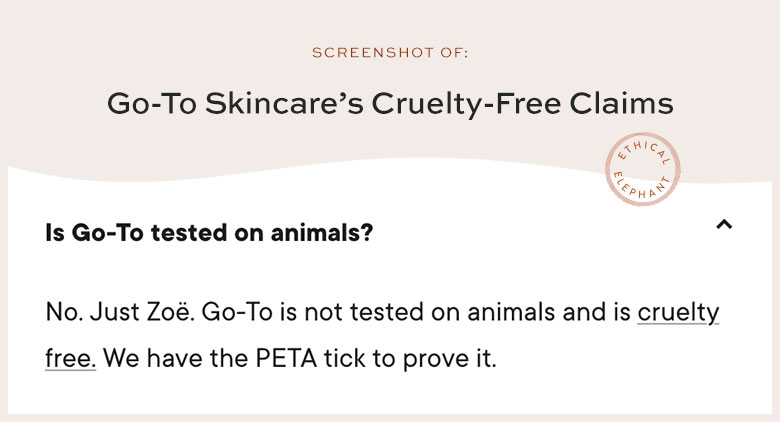Toggle the 'Is Go-To tested on animals?' question

[x=209, y=232]
